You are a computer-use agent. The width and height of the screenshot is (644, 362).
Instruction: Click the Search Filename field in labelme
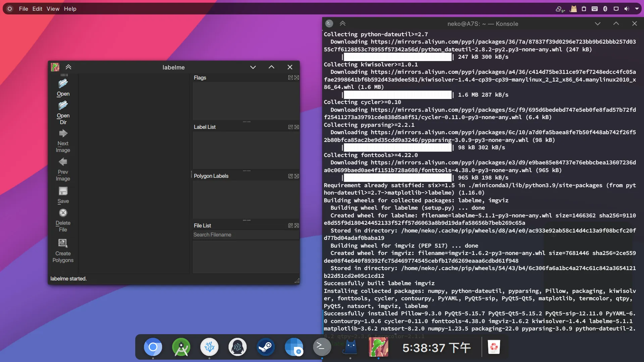coord(246,235)
